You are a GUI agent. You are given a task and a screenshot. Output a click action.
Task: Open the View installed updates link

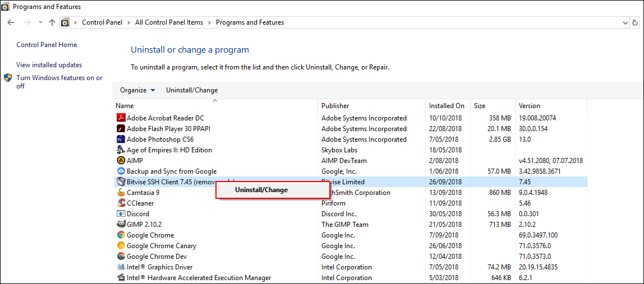click(49, 65)
